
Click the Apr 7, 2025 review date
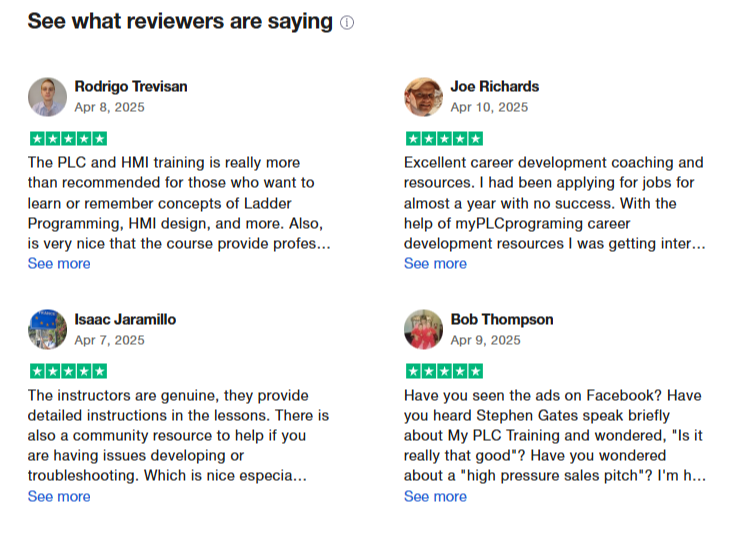109,340
